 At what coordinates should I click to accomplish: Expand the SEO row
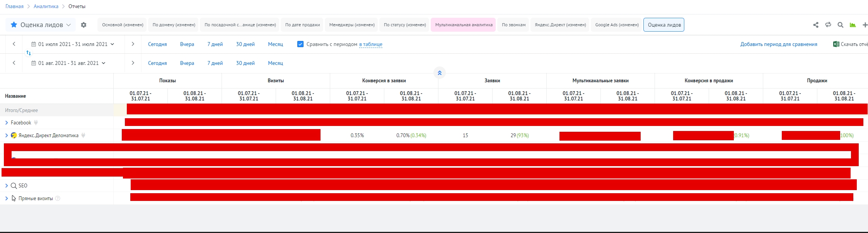(x=7, y=185)
